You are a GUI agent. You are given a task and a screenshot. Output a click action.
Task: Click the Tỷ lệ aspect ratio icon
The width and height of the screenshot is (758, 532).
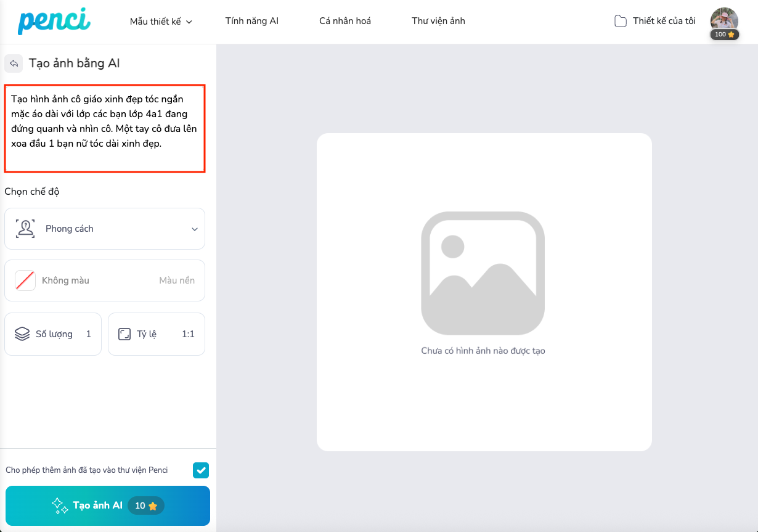click(124, 334)
